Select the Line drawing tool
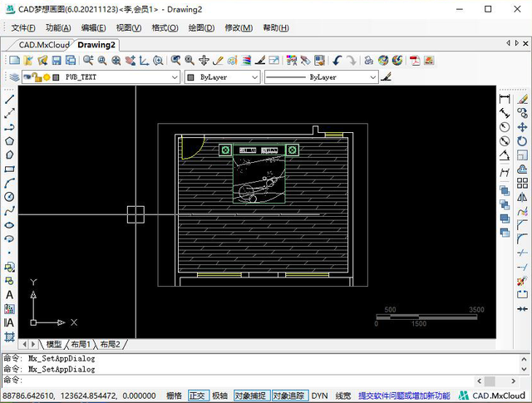Screen dimensions: 532x403 tap(9, 100)
